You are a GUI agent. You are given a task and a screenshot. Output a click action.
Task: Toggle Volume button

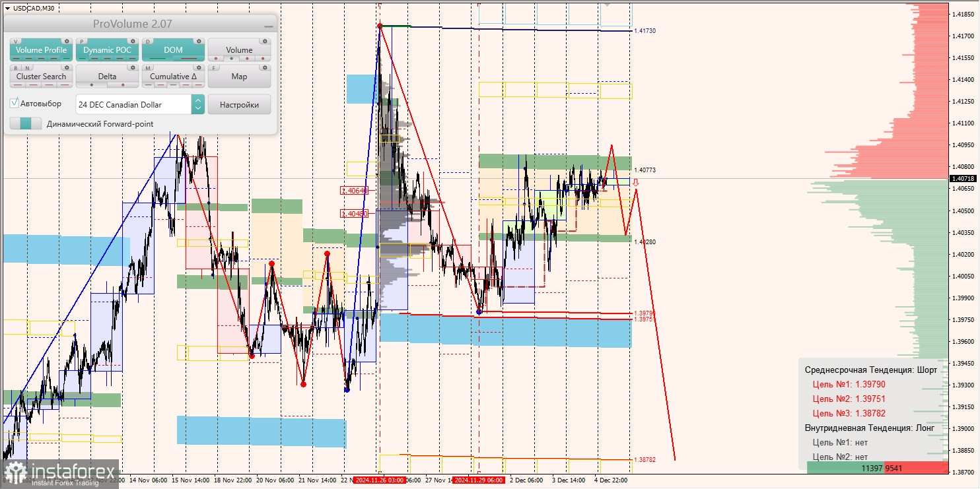(239, 49)
